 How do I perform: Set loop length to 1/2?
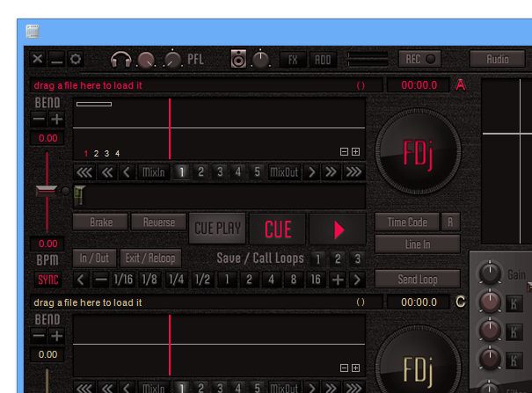(202, 280)
